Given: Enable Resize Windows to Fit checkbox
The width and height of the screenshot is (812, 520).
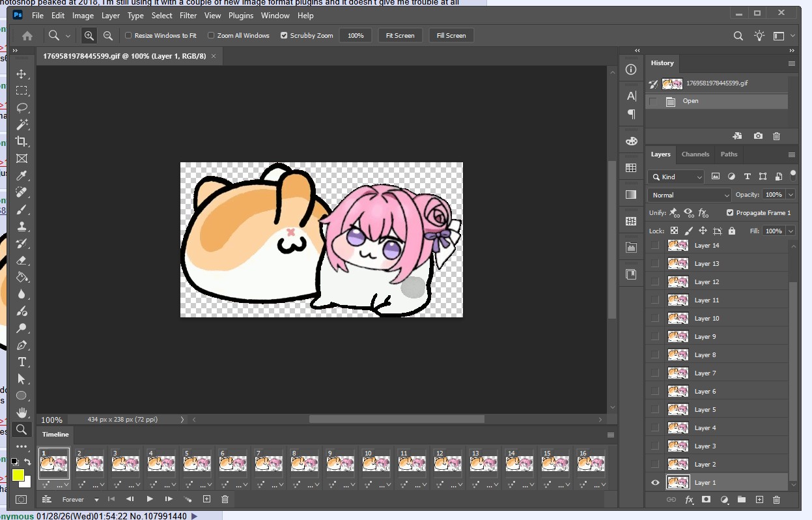Looking at the screenshot, I should click(x=128, y=36).
